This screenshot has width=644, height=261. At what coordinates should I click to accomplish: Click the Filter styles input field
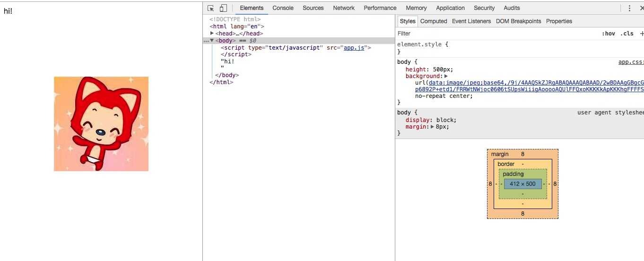pos(496,34)
